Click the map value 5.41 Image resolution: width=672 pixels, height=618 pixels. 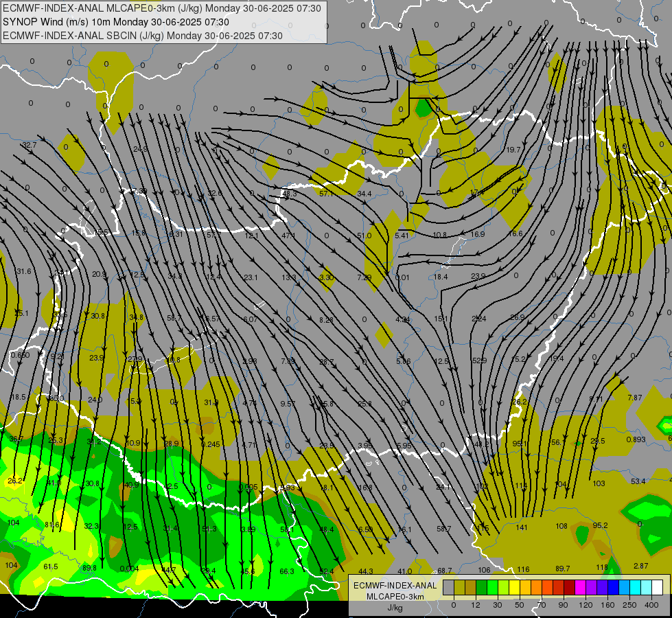pyautogui.click(x=402, y=236)
